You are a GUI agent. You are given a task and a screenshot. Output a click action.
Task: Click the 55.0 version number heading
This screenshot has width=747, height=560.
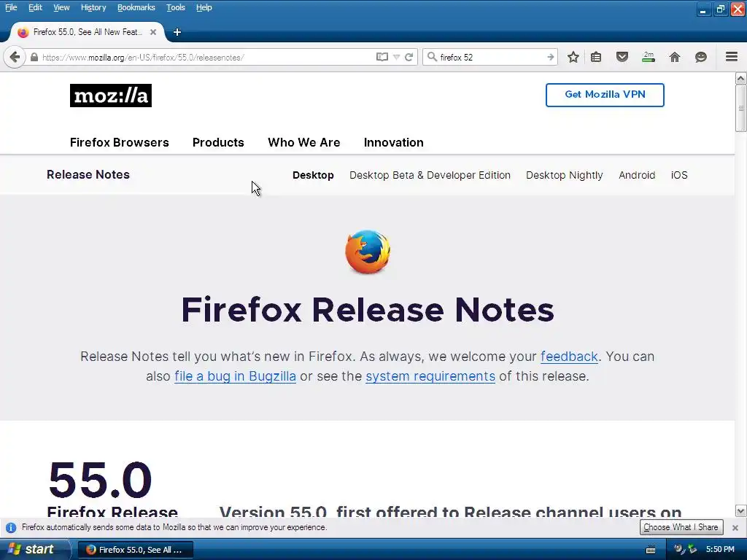coord(100,480)
